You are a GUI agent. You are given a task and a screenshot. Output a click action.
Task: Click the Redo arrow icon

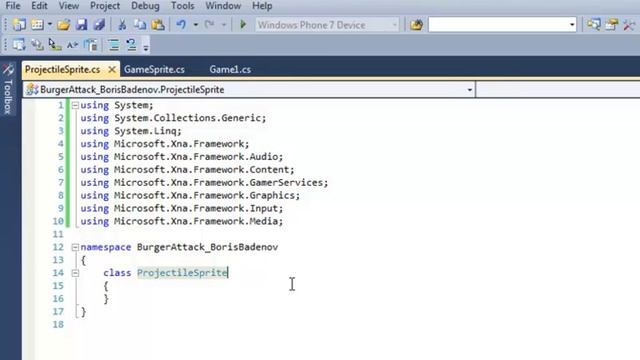point(210,24)
